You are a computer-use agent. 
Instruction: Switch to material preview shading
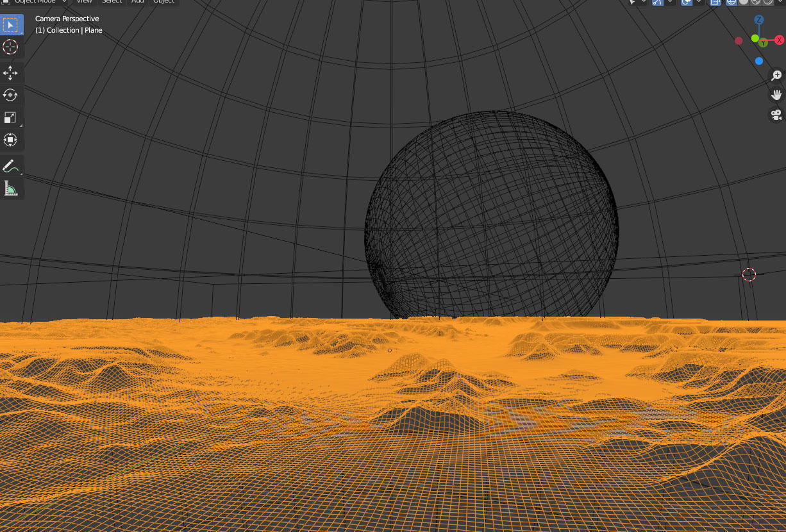coord(756,2)
